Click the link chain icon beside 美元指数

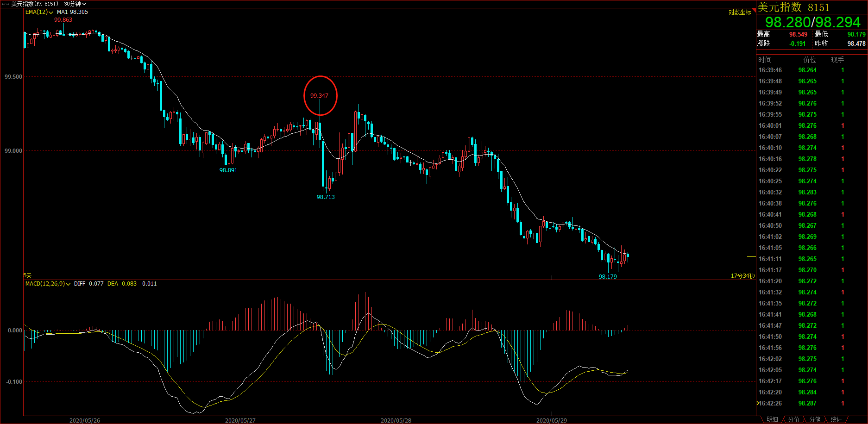point(6,4)
